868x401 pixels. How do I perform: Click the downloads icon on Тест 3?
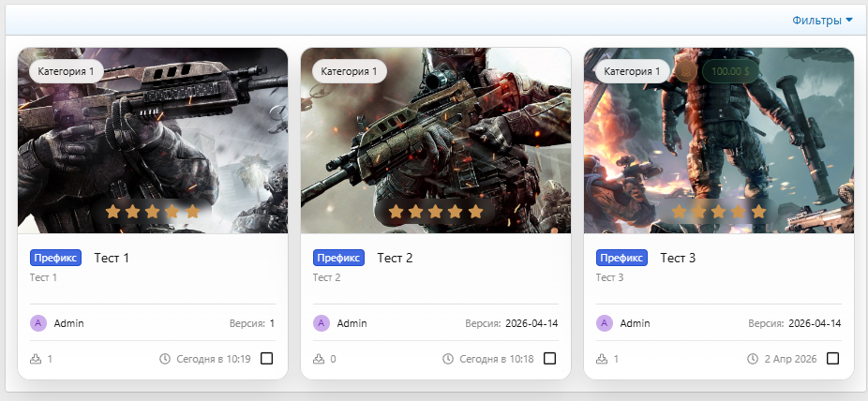601,359
